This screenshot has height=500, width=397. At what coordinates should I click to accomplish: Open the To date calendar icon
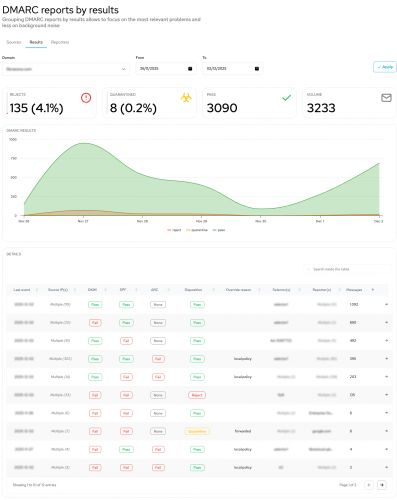(x=257, y=69)
